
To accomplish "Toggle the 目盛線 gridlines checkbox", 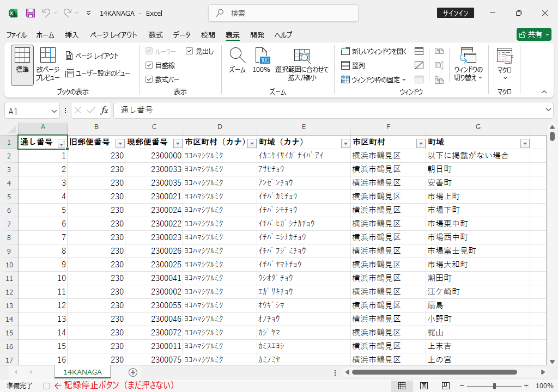I will (149, 65).
